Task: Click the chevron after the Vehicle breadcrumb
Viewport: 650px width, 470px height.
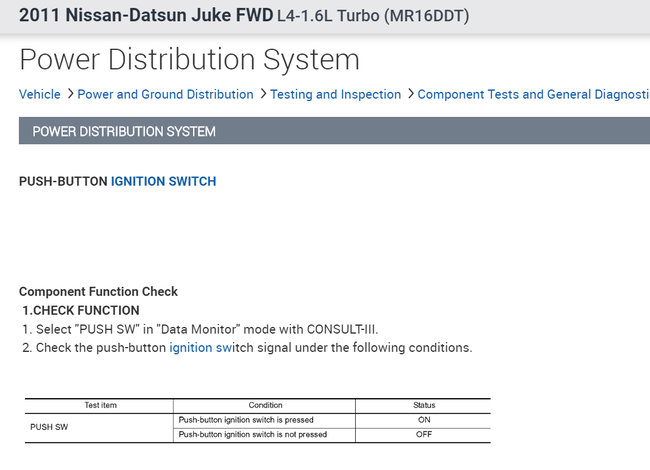Action: tap(70, 94)
